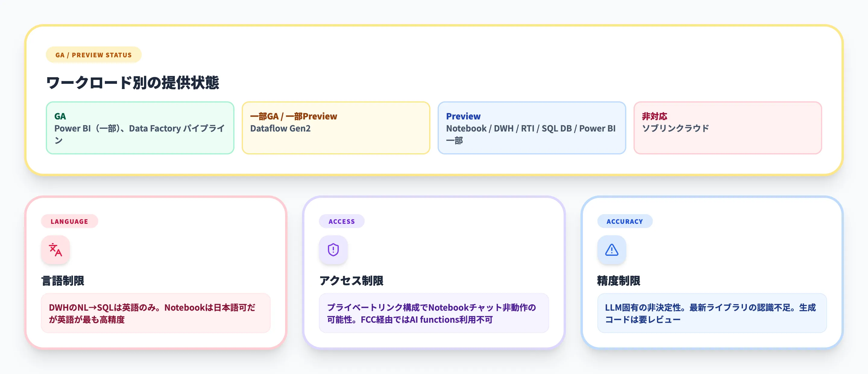Click the Power BI / Data Factory entry
The height and width of the screenshot is (374, 868).
(140, 135)
